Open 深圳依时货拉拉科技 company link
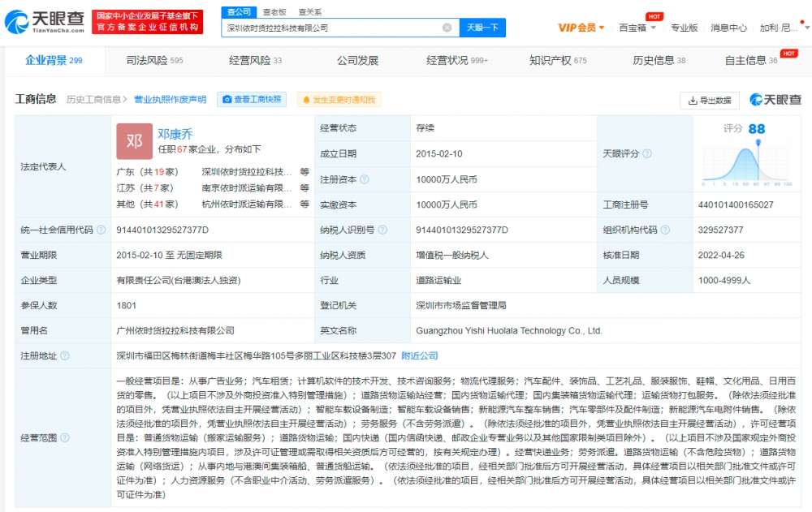Viewport: 812px width, 512px height. 247,172
